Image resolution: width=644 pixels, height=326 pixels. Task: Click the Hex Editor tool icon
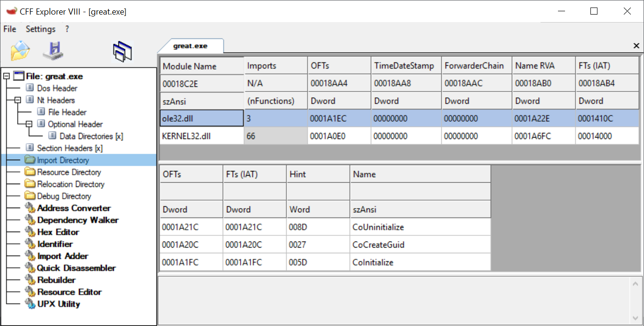[x=30, y=232]
